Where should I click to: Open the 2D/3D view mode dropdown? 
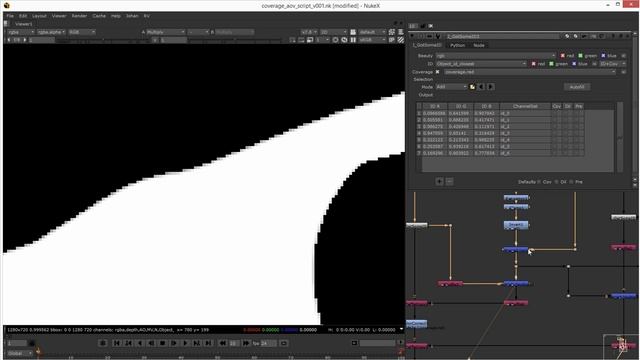coord(333,32)
